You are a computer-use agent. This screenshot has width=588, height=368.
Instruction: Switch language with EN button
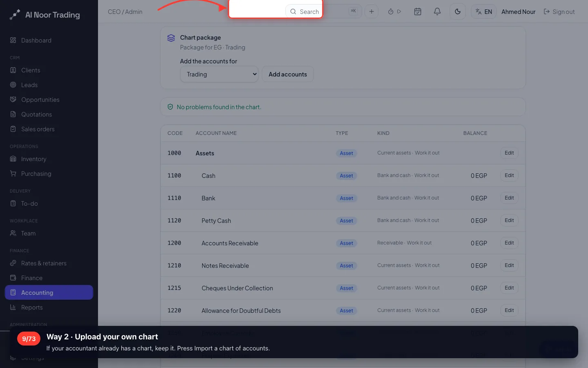(x=483, y=11)
